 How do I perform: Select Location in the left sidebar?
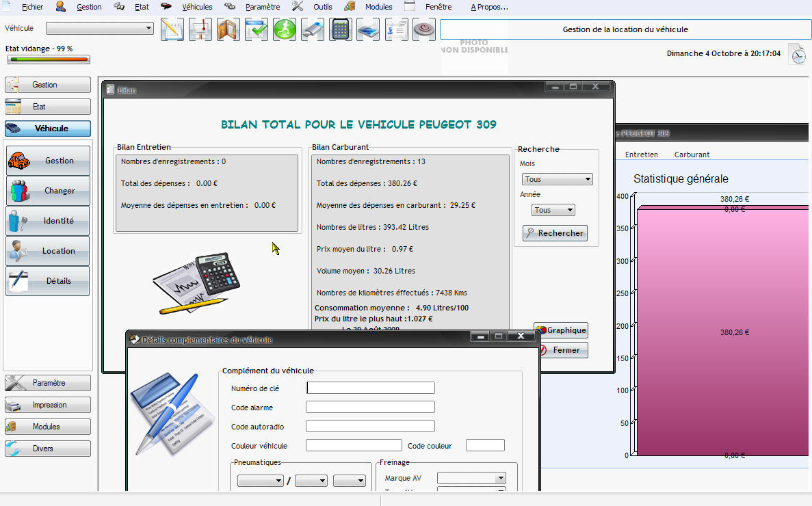[x=48, y=251]
